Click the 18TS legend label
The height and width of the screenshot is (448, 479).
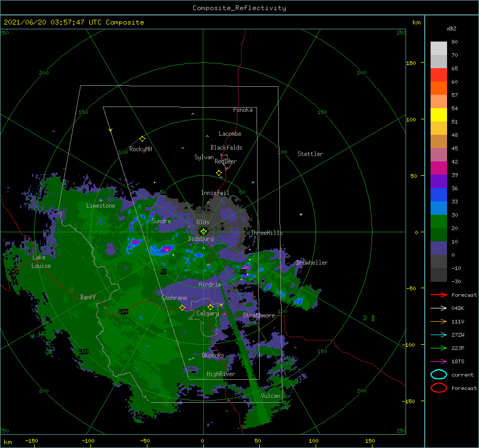458,362
